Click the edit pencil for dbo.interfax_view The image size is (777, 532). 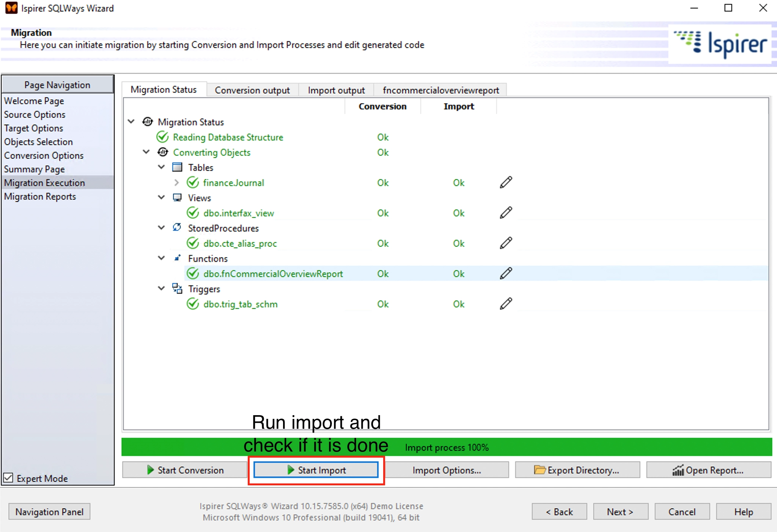click(x=506, y=213)
